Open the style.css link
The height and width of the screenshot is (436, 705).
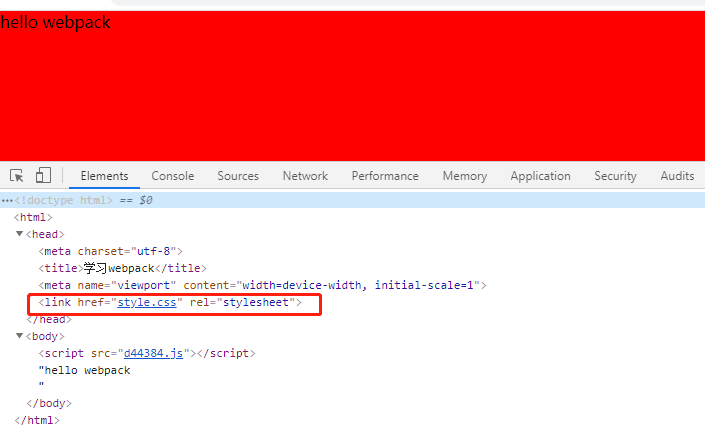click(148, 303)
